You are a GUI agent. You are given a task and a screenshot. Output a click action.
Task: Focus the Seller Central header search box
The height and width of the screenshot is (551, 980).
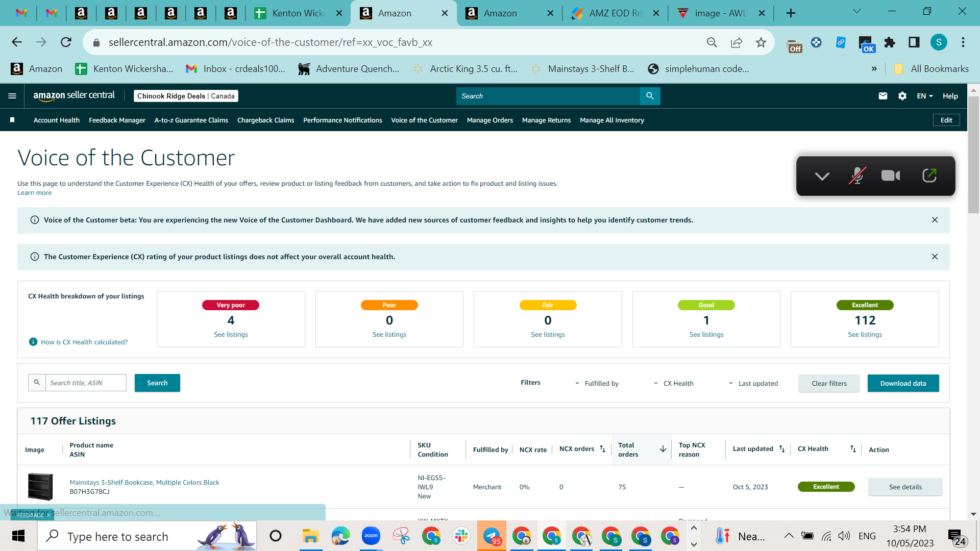548,96
